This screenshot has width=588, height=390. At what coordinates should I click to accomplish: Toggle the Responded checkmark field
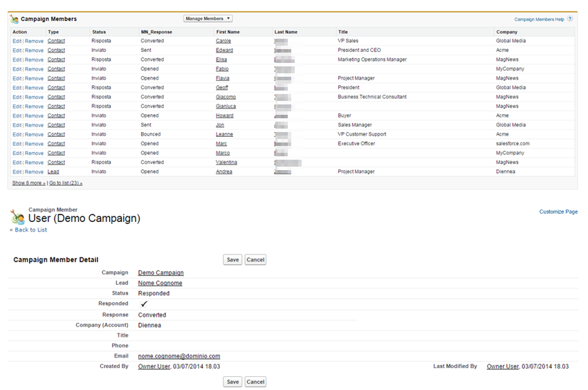144,304
